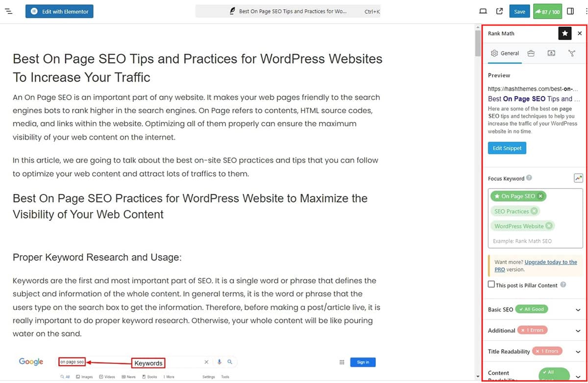The height and width of the screenshot is (383, 588).
Task: Toggle Rank Math 87/100 score button
Action: pos(547,11)
